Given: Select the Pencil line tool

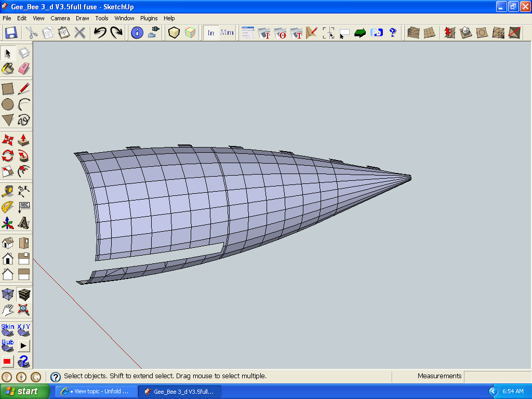Looking at the screenshot, I should coord(24,89).
